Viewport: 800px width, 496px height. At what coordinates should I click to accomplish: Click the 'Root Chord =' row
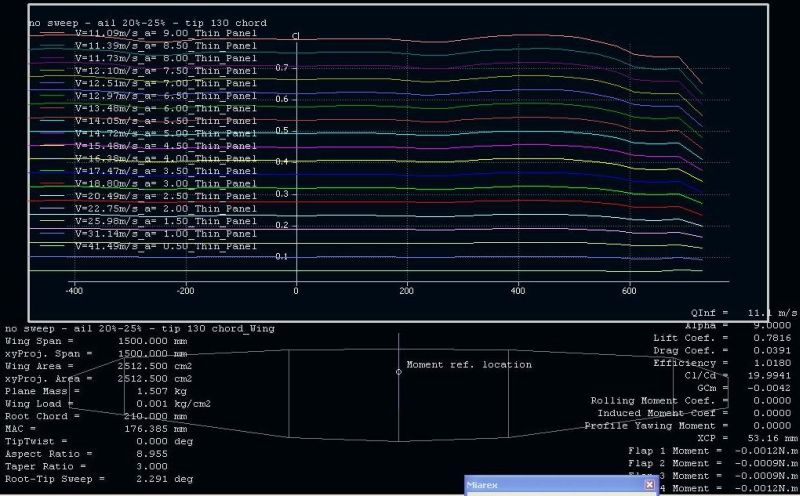(x=96, y=416)
